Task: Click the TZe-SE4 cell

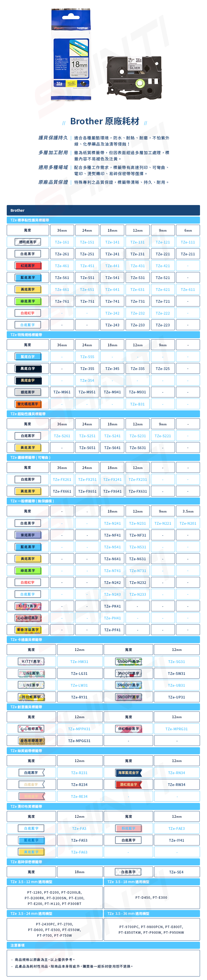Action: [x=177, y=872]
